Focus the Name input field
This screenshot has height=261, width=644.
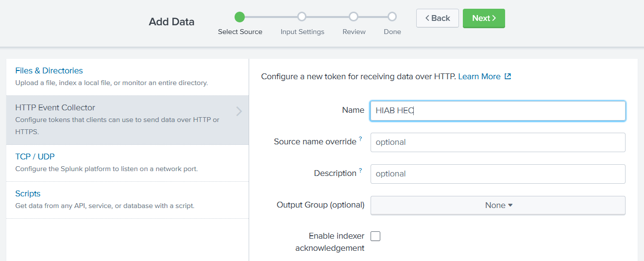pos(498,111)
